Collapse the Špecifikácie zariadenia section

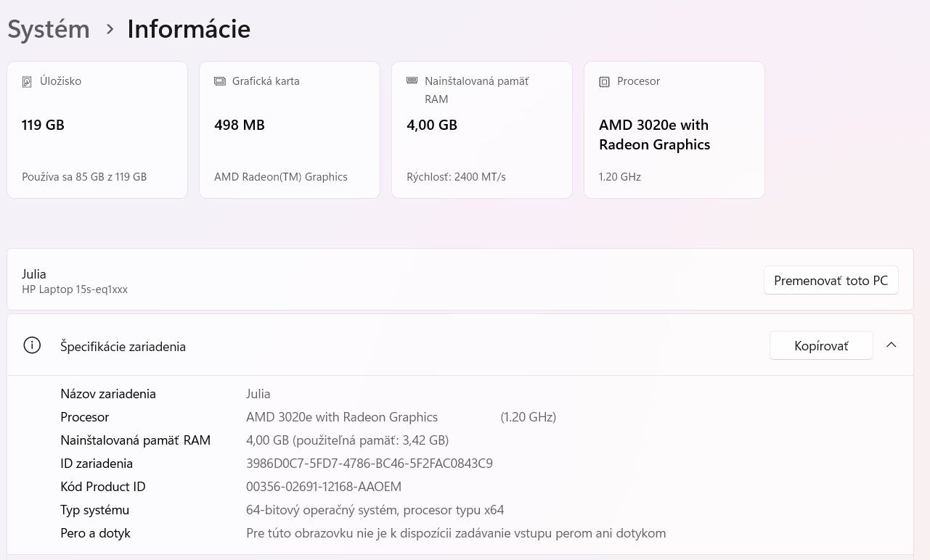892,345
